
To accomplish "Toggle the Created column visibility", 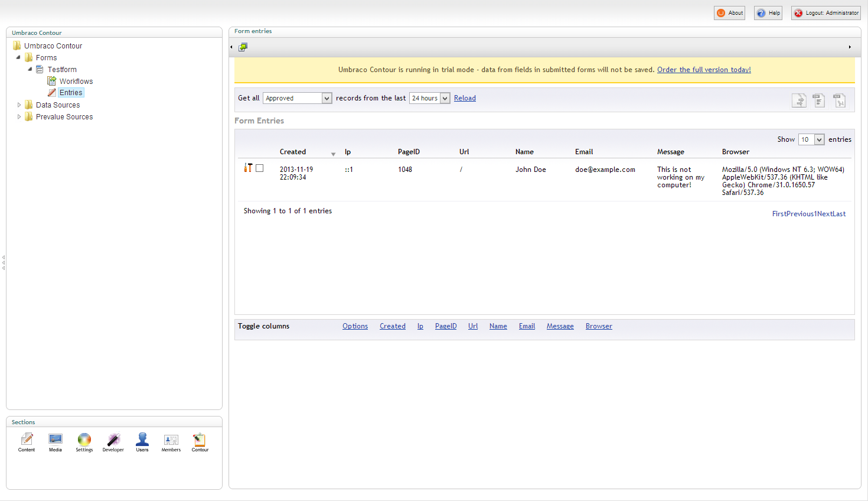I will 393,326.
